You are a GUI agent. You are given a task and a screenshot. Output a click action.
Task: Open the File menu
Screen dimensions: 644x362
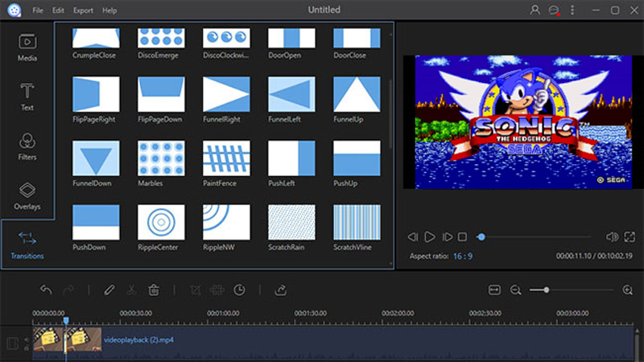coord(38,10)
